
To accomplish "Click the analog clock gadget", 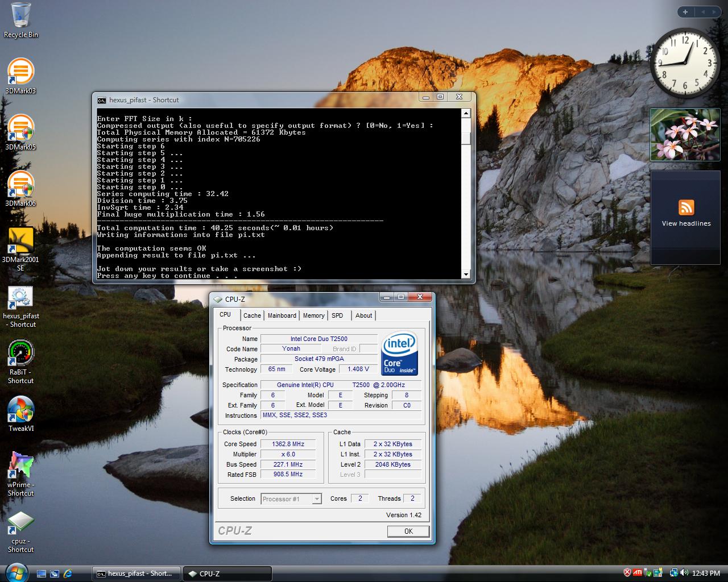I will click(685, 63).
